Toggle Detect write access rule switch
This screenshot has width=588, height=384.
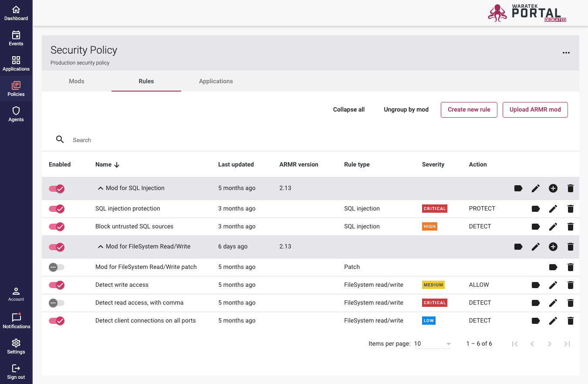(x=57, y=285)
